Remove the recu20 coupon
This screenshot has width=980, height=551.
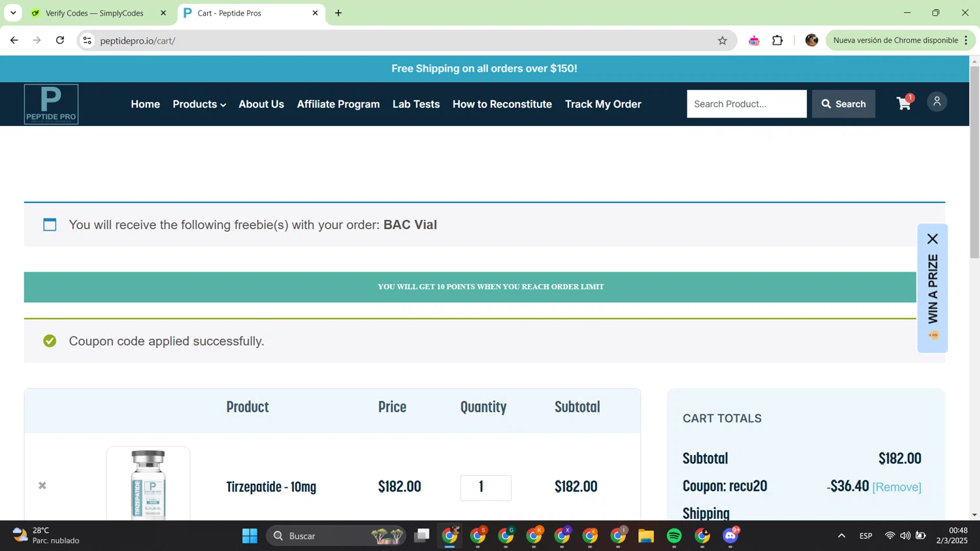pyautogui.click(x=896, y=487)
